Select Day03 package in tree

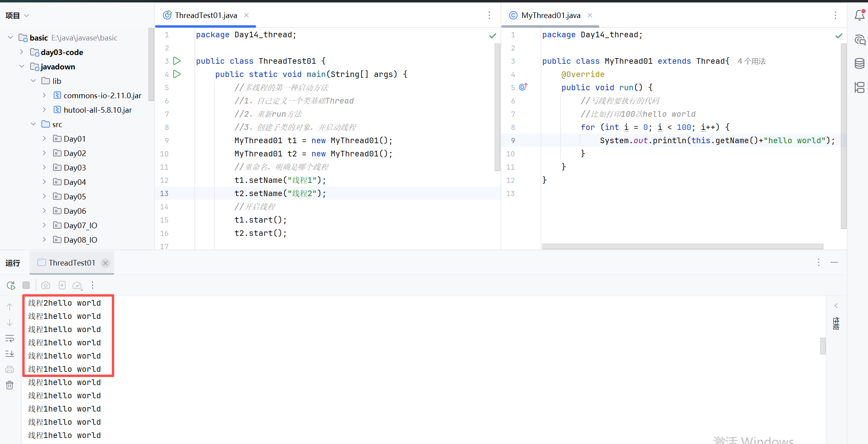[x=75, y=168]
